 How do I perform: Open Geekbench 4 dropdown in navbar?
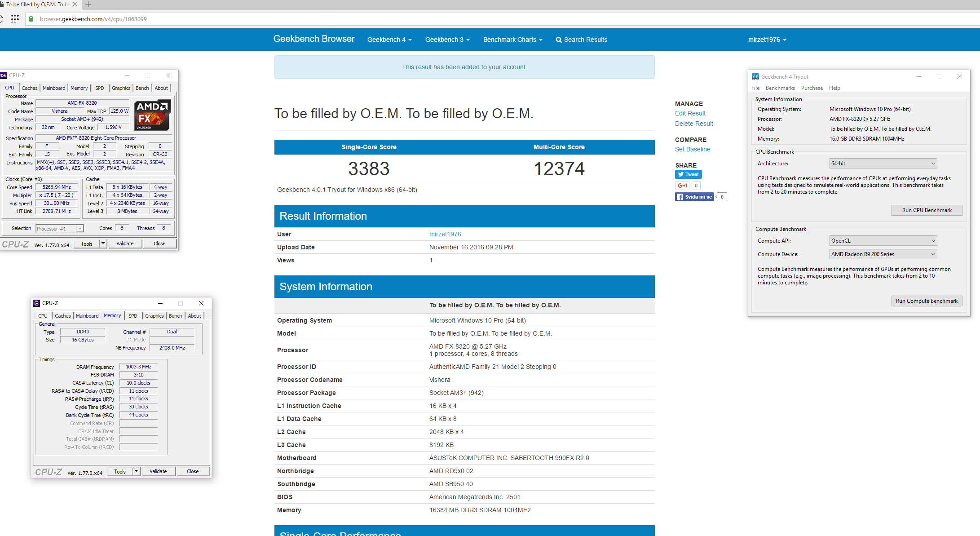click(389, 40)
